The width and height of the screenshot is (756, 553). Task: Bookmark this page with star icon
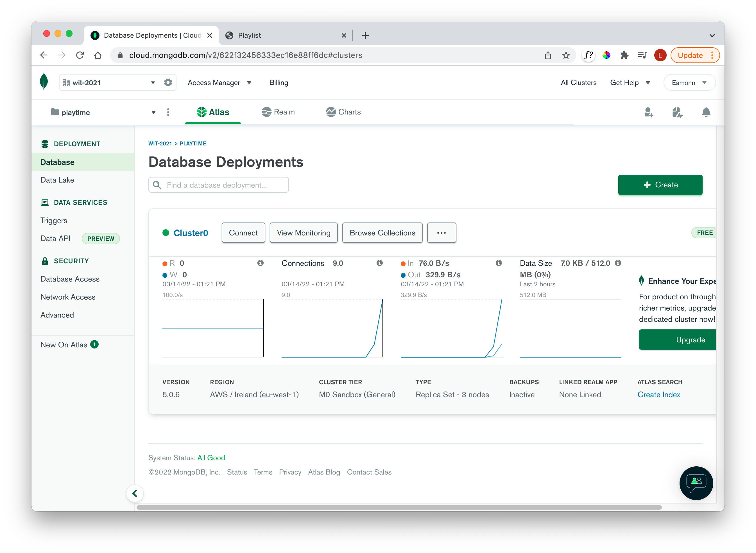[x=566, y=55]
